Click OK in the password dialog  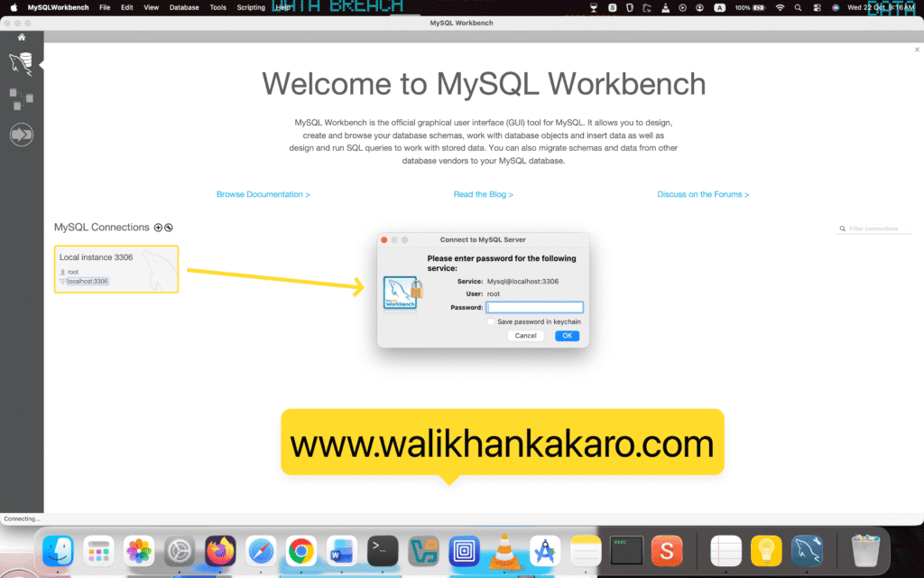pyautogui.click(x=567, y=335)
